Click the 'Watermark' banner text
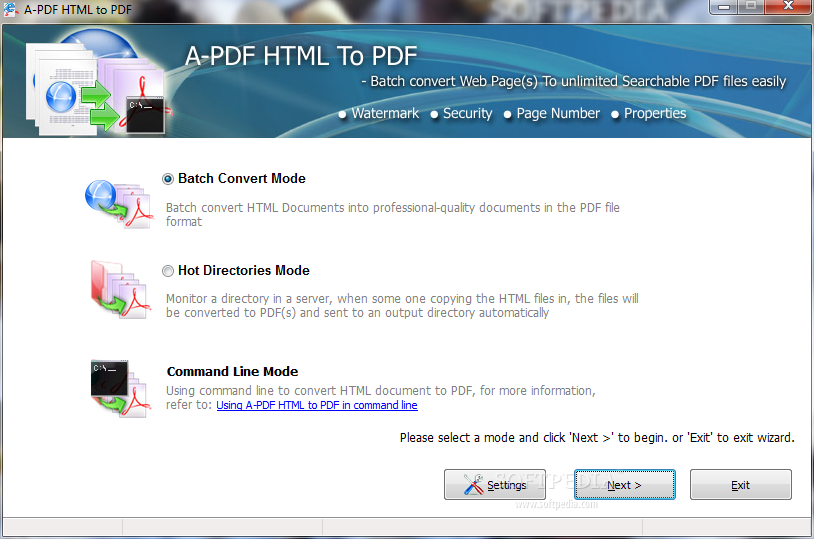Screen dimensions: 814x539 (385, 113)
